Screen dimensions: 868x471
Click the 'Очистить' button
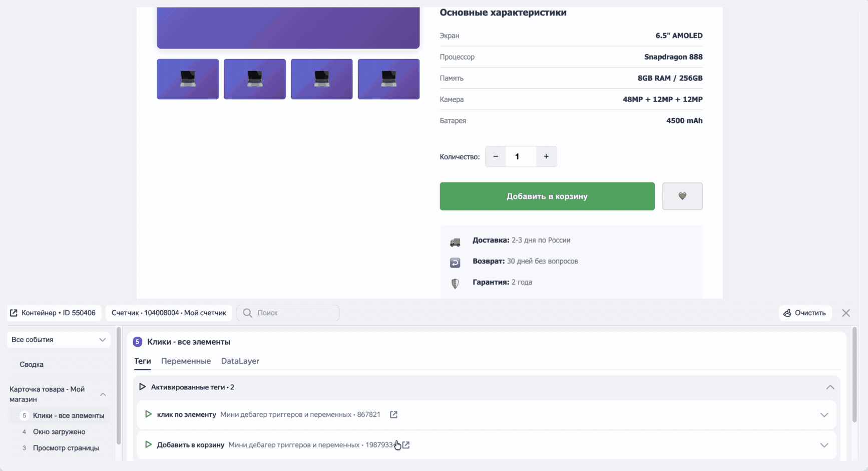point(804,313)
